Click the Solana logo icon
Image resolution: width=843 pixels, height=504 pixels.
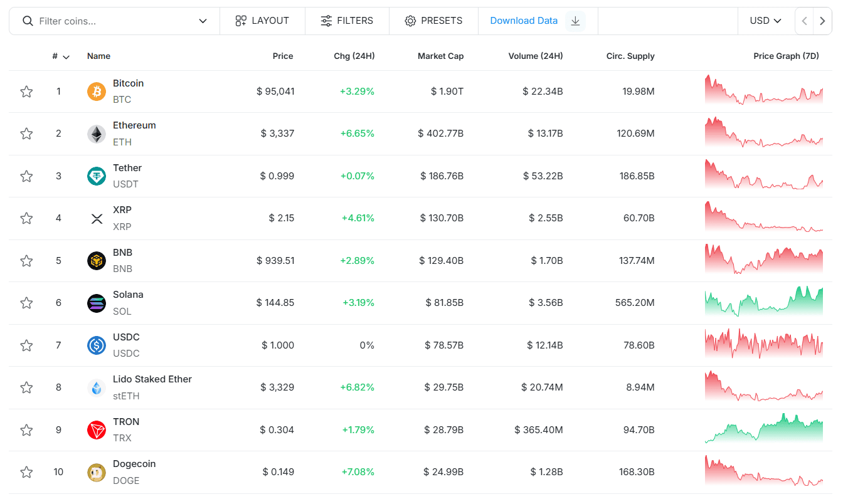(97, 303)
